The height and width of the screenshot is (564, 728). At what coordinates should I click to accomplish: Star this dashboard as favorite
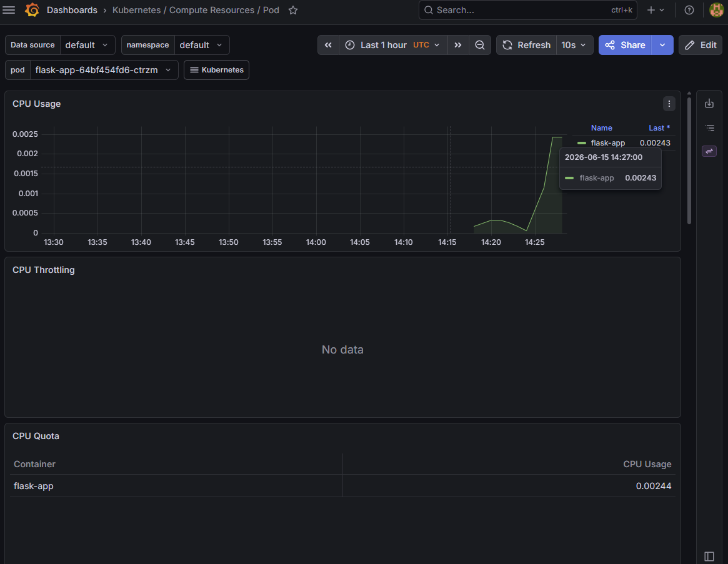pyautogui.click(x=293, y=10)
